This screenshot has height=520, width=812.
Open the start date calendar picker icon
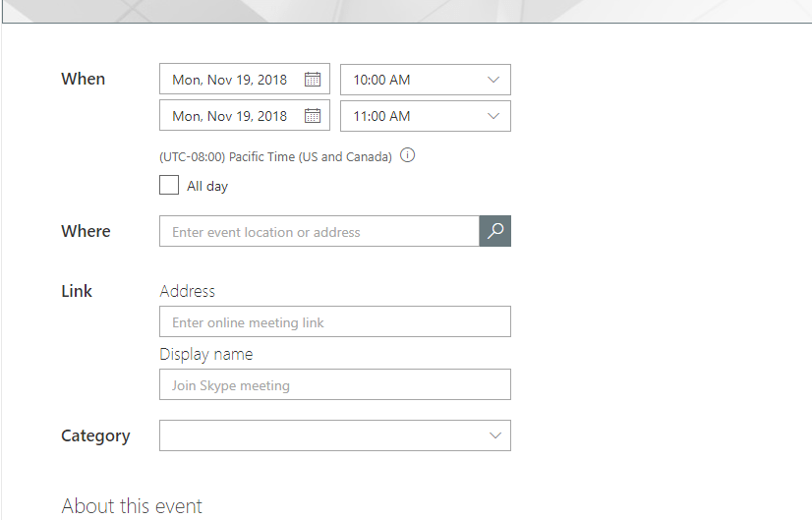313,80
